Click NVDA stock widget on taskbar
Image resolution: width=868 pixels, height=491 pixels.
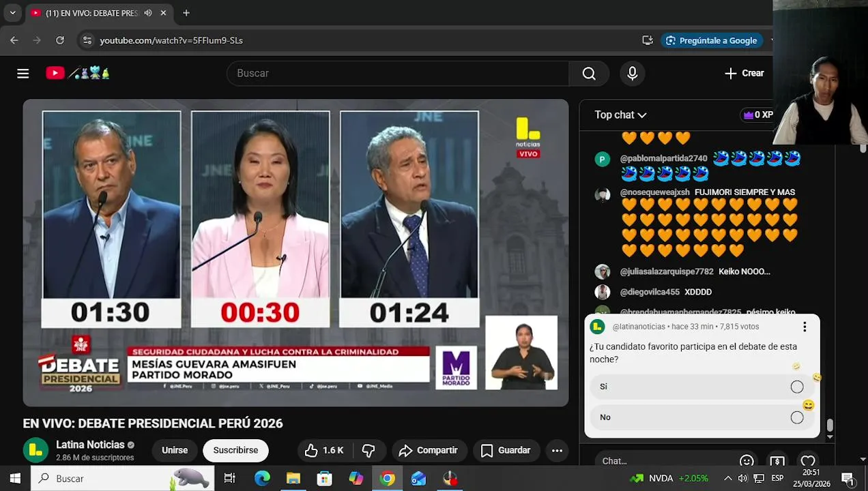coord(669,478)
